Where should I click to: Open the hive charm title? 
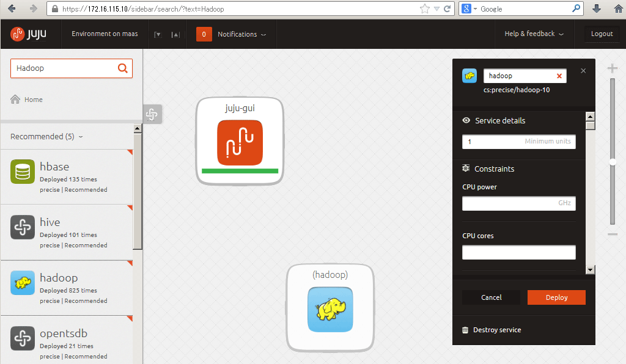pos(50,222)
